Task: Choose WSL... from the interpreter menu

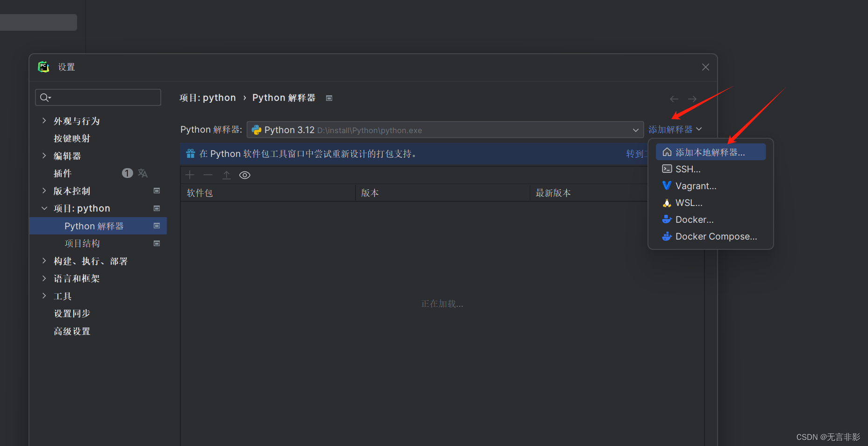Action: (x=711, y=203)
